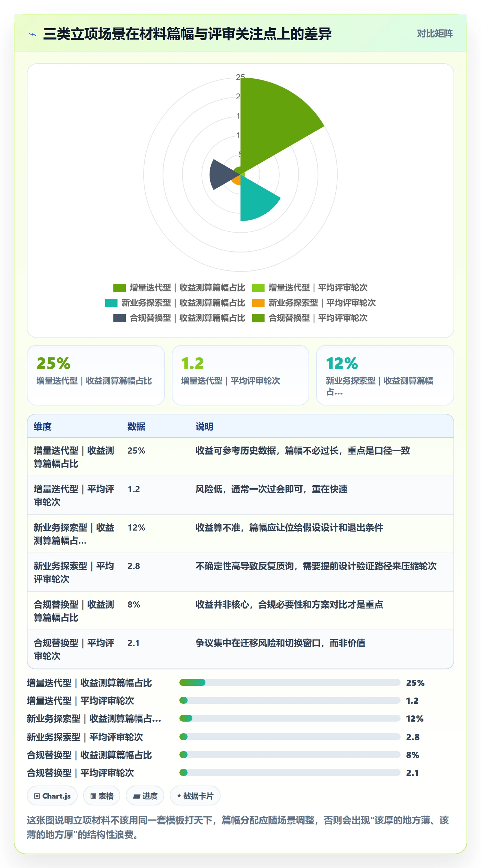
Task: Click the lightning icon beside the title
Action: click(33, 34)
